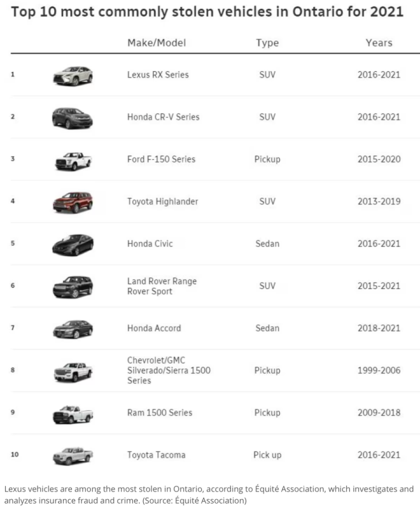Select the Ford F-150 Series text

pos(161,159)
